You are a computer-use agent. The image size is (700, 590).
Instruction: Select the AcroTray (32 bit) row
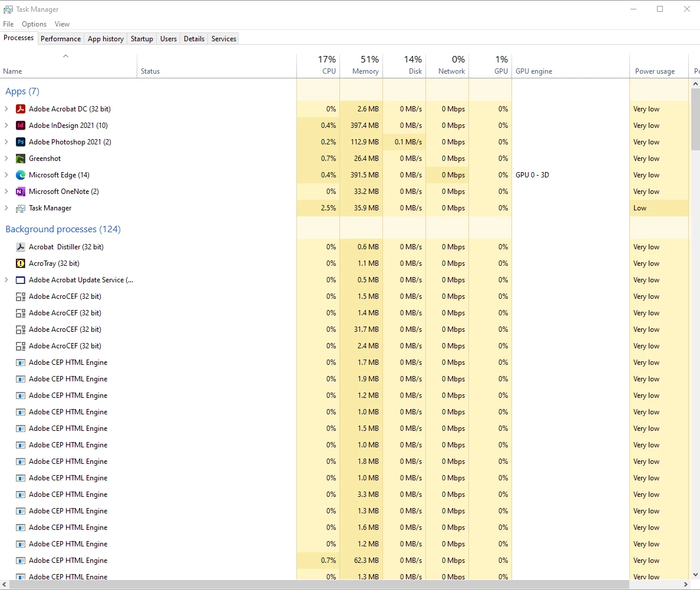tap(344, 263)
